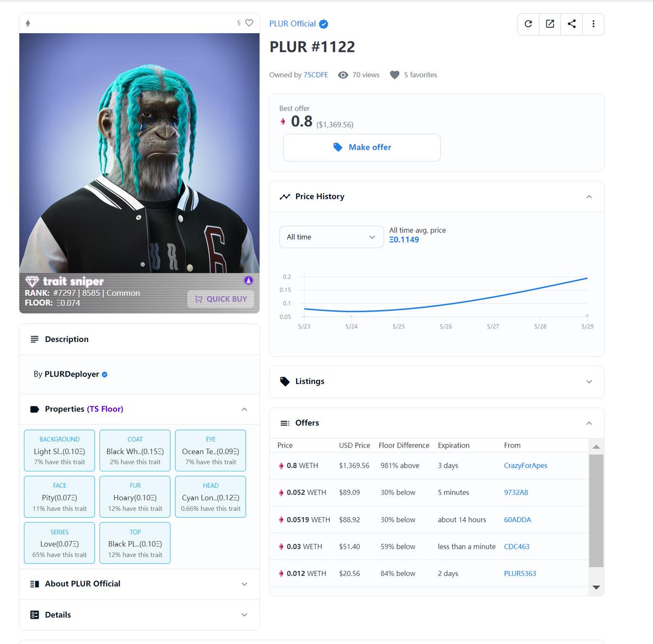
Task: Select the BACKGROUND Light Sl.. trait card
Action: coord(59,451)
